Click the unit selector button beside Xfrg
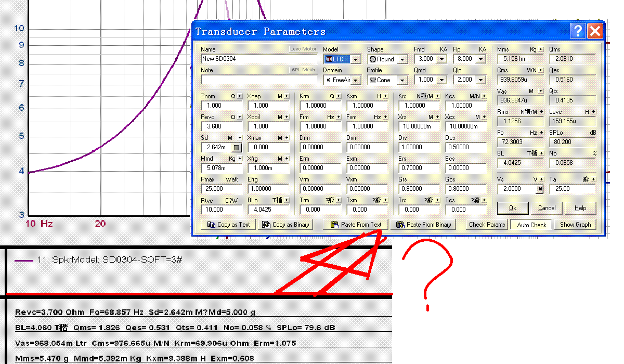624x364 pixels. 287,159
